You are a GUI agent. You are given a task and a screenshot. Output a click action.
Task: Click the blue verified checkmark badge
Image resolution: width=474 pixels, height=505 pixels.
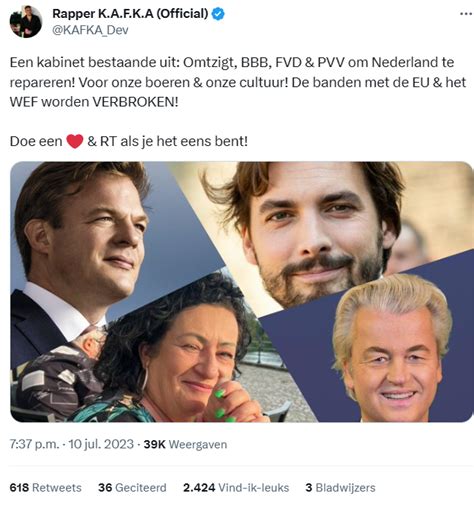pos(218,14)
